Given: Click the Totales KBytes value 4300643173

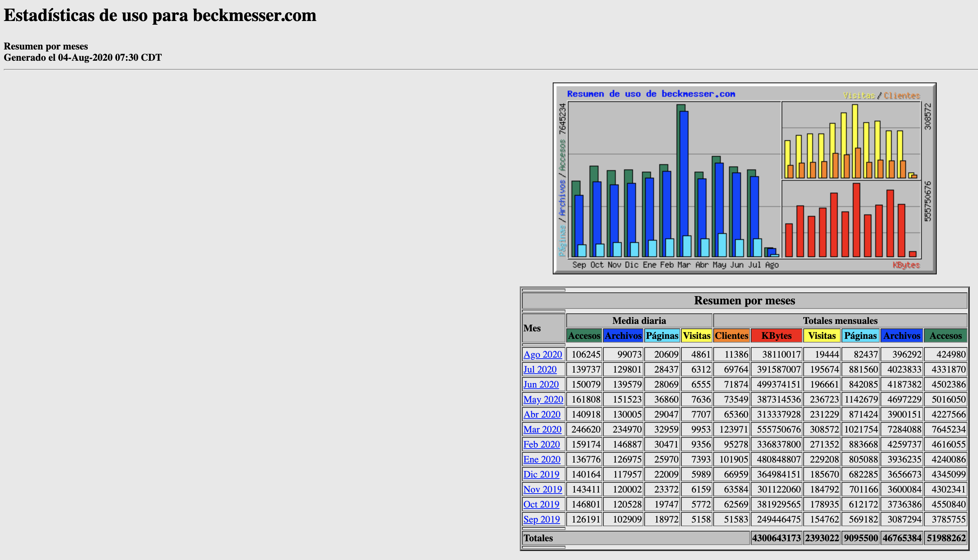Looking at the screenshot, I should pyautogui.click(x=776, y=538).
